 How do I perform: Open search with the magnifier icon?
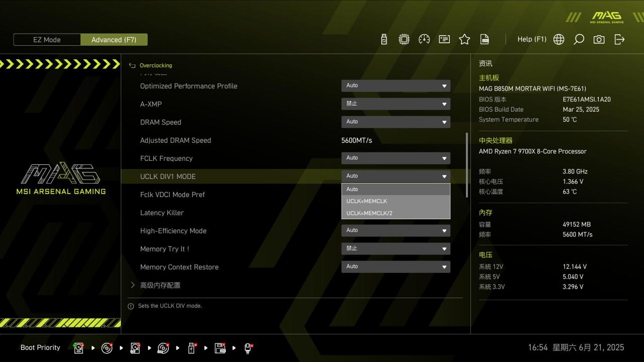pyautogui.click(x=579, y=39)
